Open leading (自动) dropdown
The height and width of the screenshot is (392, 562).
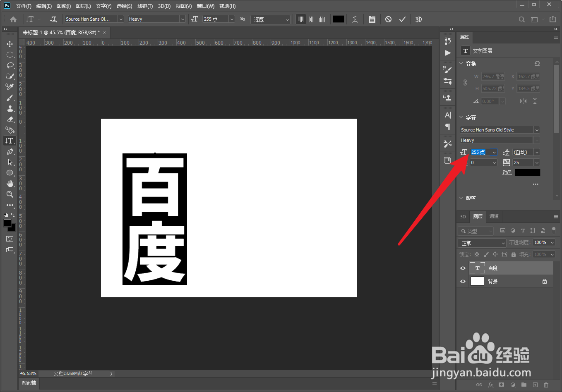(537, 152)
